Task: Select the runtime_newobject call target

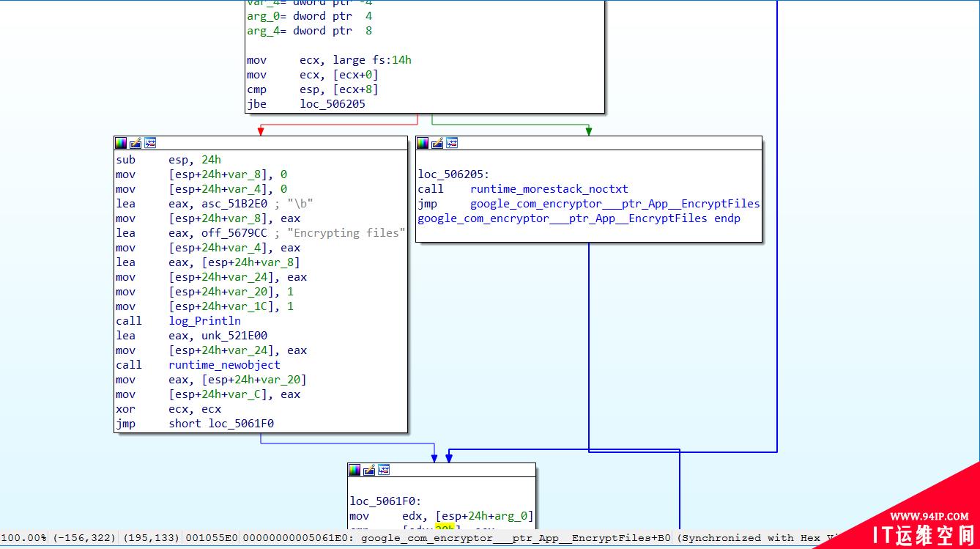Action: pos(224,365)
